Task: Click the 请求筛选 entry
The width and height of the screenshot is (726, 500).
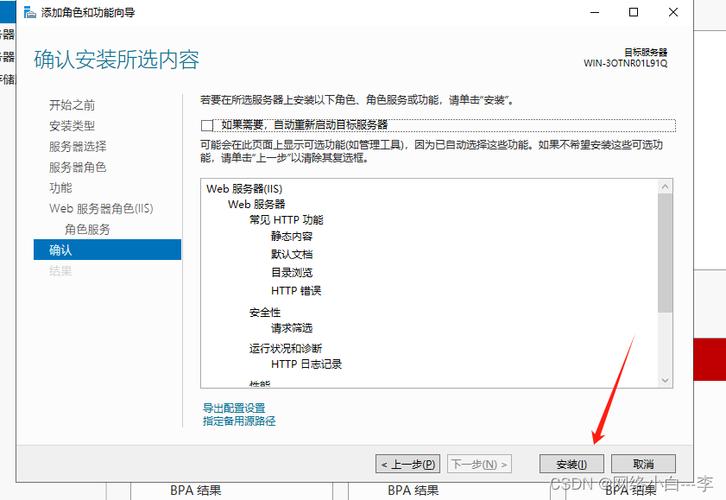Action: (x=292, y=328)
